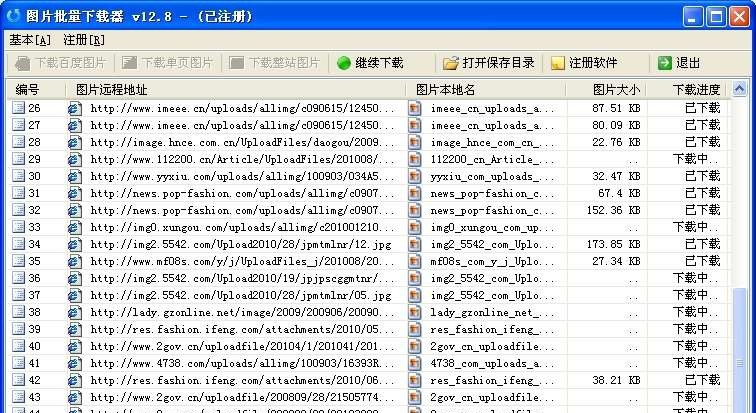The height and width of the screenshot is (413, 756).
Task: Click the 87.51 KB size cell
Action: (x=616, y=108)
